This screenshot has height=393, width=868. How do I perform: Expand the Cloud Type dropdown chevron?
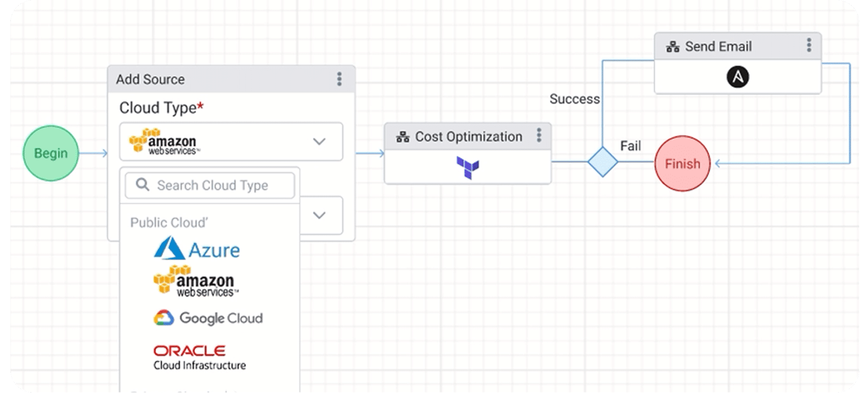click(x=319, y=141)
